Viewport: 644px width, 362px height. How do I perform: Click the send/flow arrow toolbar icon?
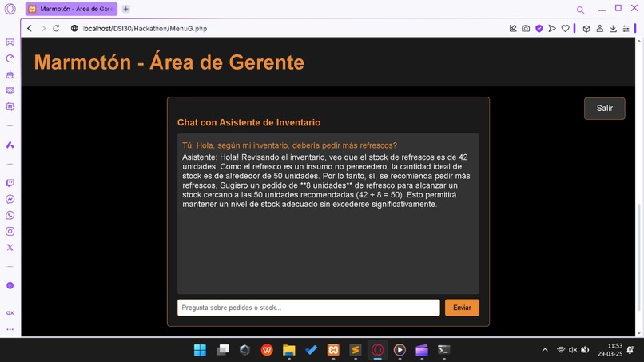tap(552, 28)
